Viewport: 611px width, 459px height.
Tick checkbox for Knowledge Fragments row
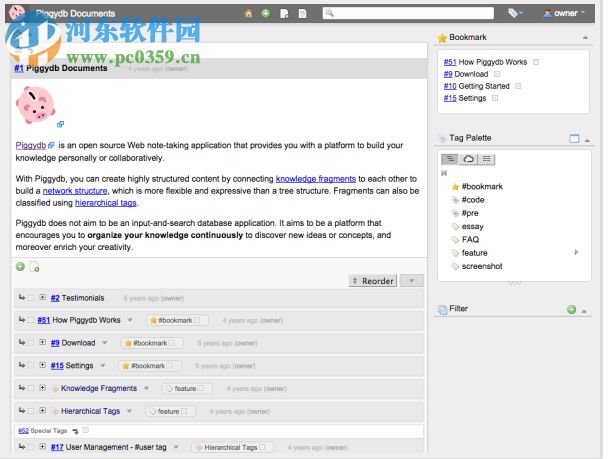point(31,388)
